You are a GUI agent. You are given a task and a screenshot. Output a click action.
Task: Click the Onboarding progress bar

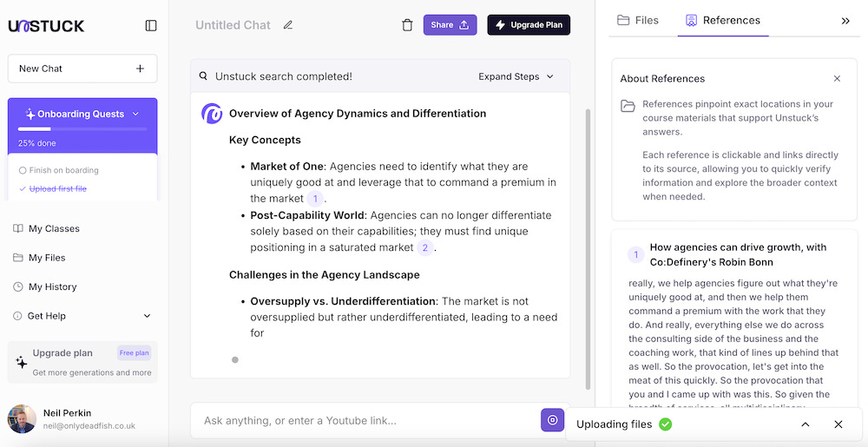(82, 129)
